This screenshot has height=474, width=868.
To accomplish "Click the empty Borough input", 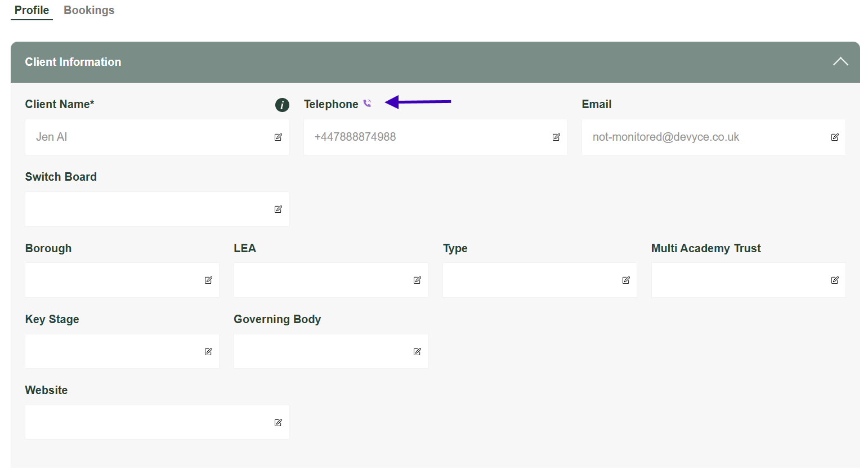I will [122, 280].
